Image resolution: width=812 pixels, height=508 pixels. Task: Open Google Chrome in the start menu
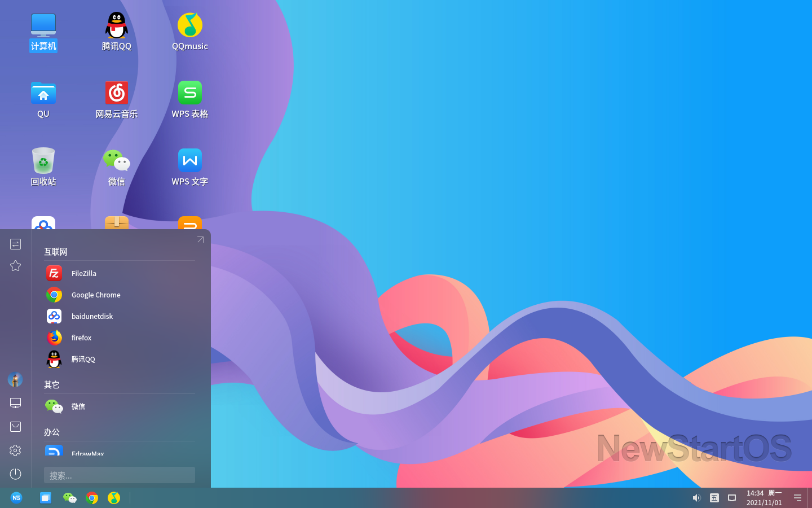[x=120, y=295]
